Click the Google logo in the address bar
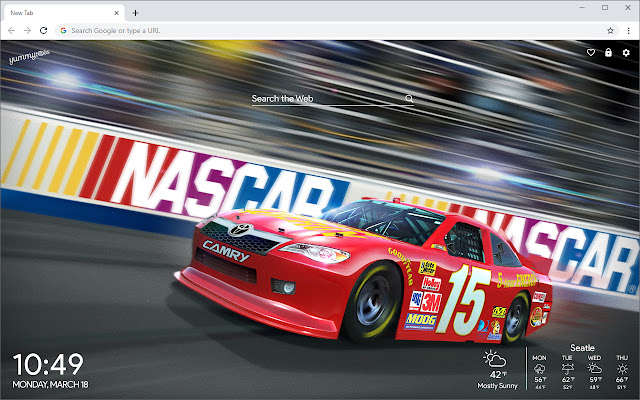This screenshot has height=400, width=640. click(x=63, y=31)
